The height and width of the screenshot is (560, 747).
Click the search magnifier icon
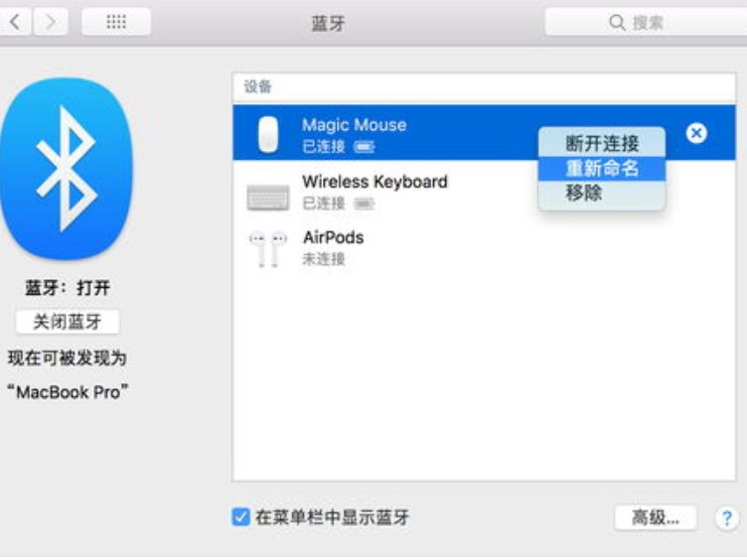(x=617, y=23)
